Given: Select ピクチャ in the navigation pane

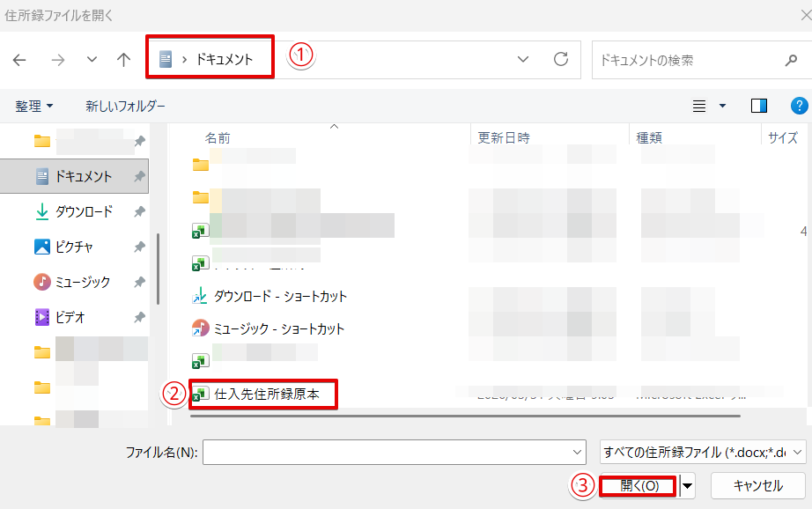Looking at the screenshot, I should (x=74, y=247).
